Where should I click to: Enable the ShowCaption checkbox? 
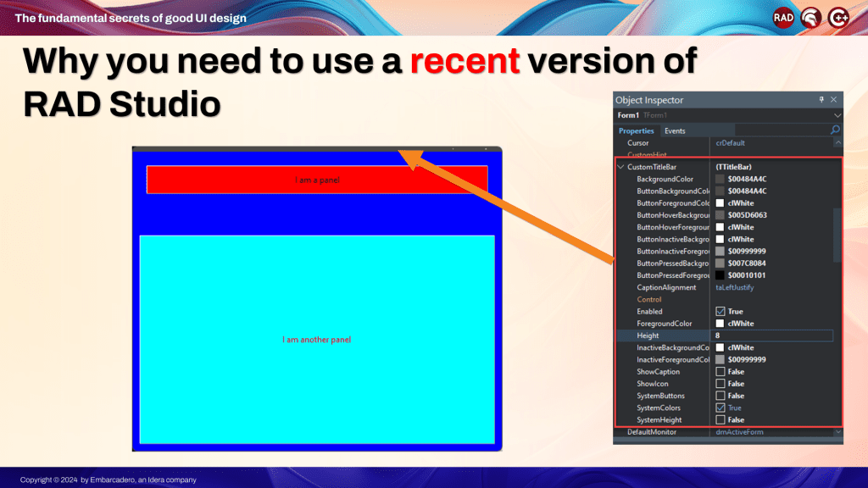pos(721,372)
